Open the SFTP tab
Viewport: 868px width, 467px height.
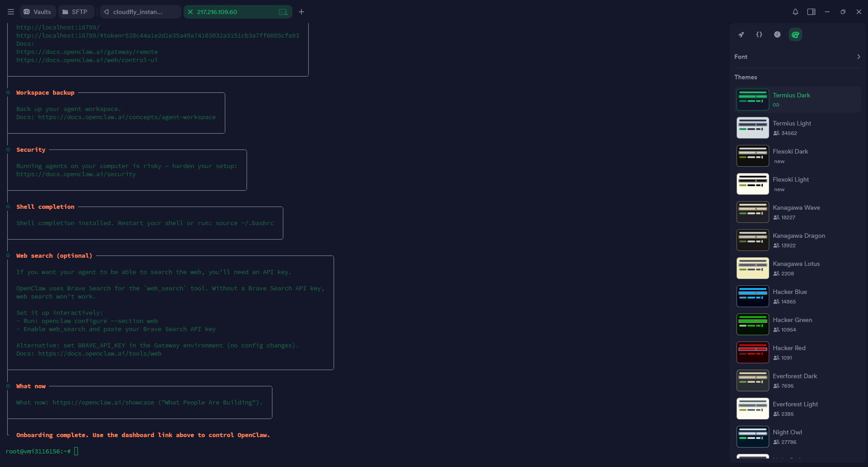pyautogui.click(x=76, y=12)
